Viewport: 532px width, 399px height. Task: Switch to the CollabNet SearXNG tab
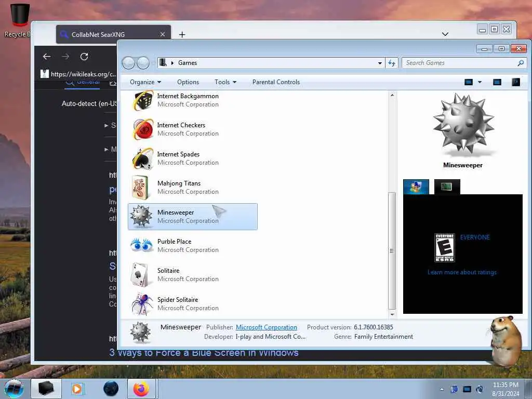click(x=113, y=34)
